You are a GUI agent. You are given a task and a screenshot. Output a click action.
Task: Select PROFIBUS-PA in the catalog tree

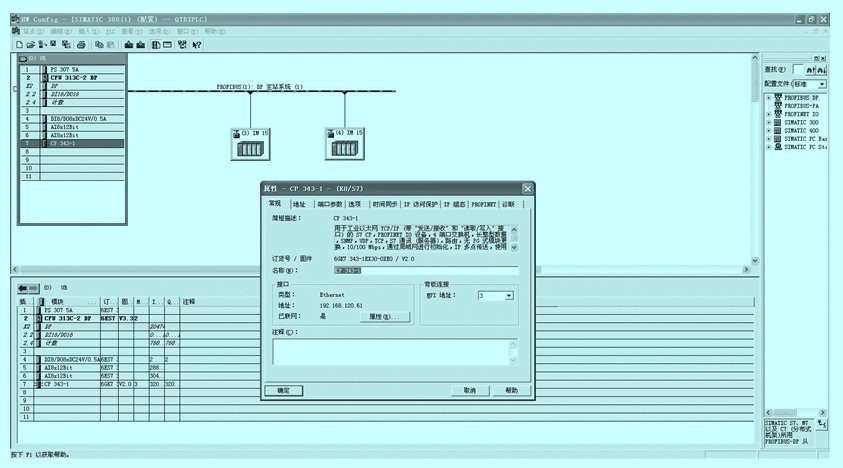tap(802, 106)
